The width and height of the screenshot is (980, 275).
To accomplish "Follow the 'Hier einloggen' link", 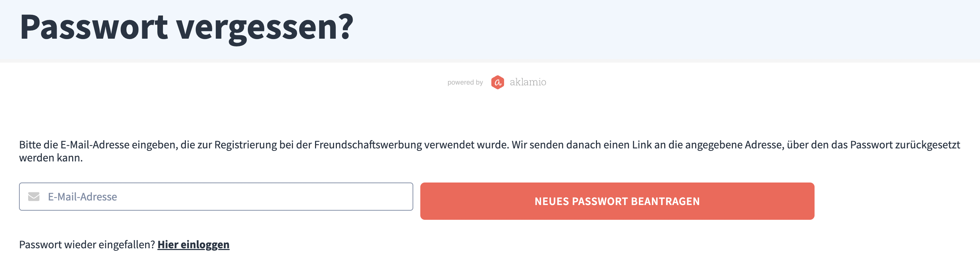I will (193, 244).
